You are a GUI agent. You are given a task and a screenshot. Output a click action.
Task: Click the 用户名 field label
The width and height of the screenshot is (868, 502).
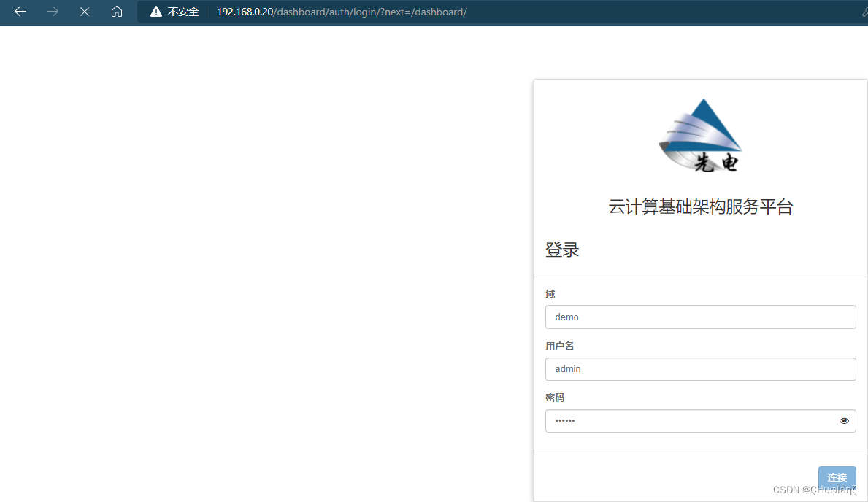(560, 346)
